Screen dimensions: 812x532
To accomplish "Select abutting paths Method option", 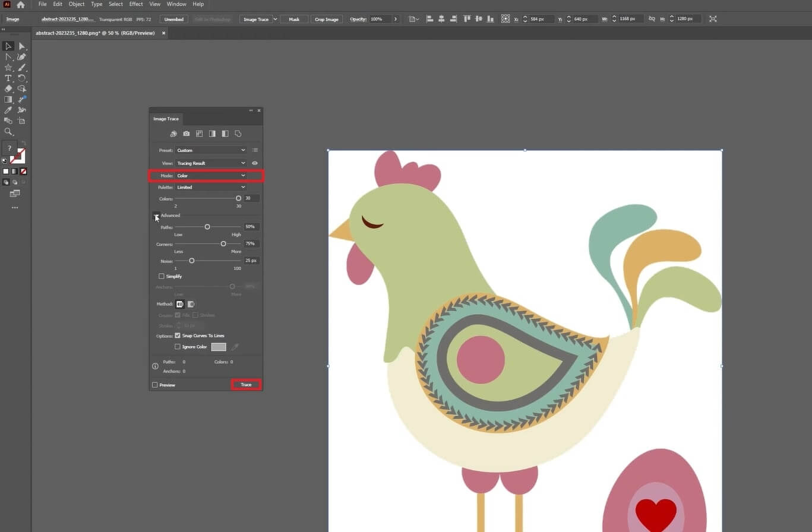I will tap(180, 304).
